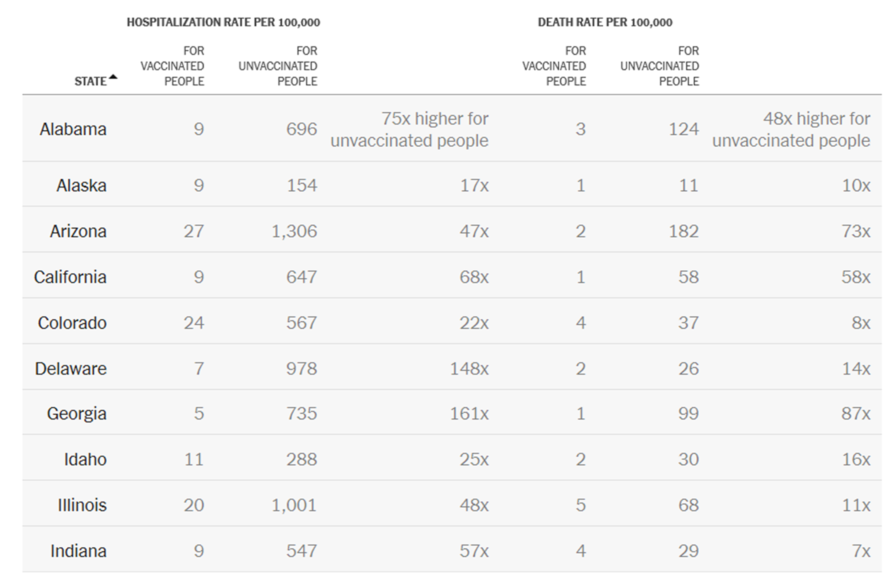Screen dimensions: 889x588
Task: Select the Alaska state name
Action: click(81, 185)
